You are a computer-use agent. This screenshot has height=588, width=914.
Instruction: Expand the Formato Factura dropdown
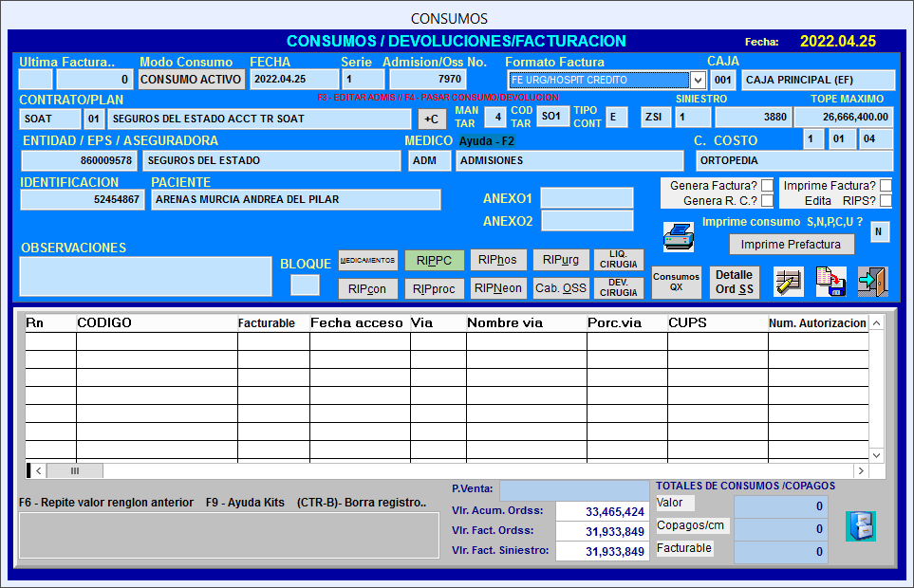698,80
